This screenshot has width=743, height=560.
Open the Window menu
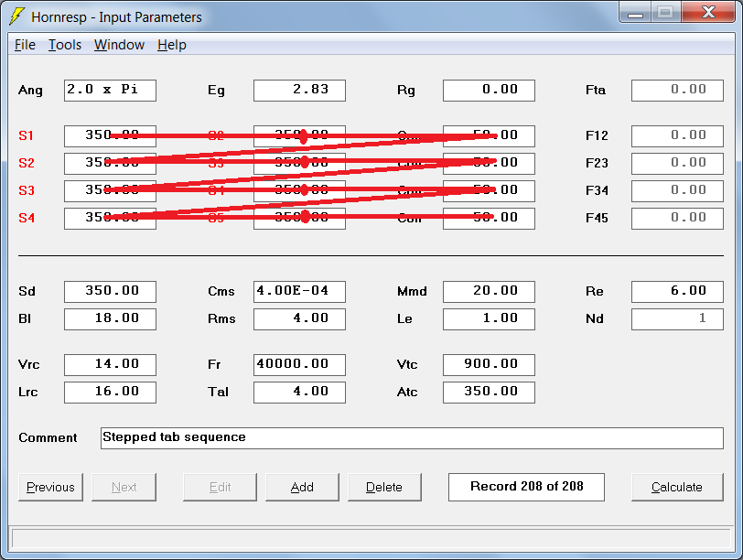coord(119,45)
